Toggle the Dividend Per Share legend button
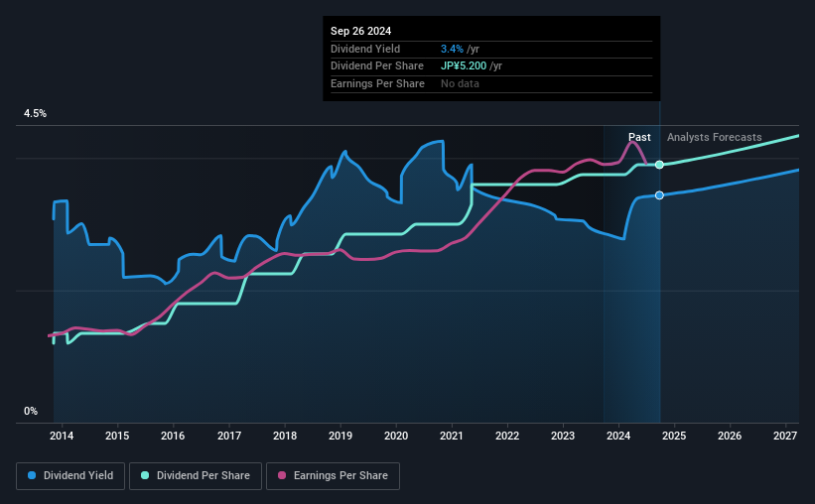Screen dimensions: 815x504 (x=196, y=476)
